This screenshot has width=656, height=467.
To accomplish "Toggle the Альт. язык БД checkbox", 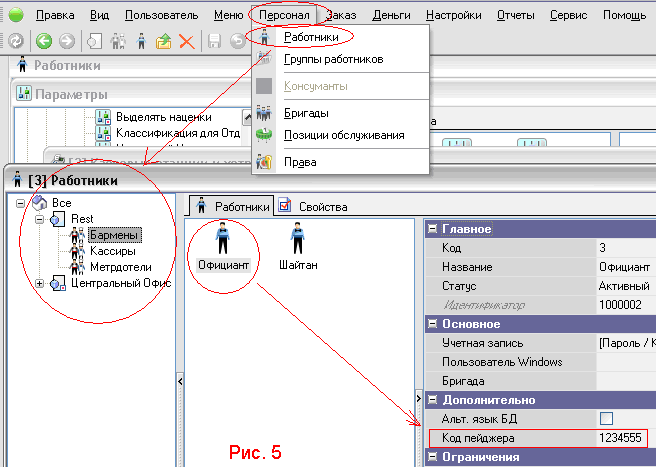I will (606, 418).
